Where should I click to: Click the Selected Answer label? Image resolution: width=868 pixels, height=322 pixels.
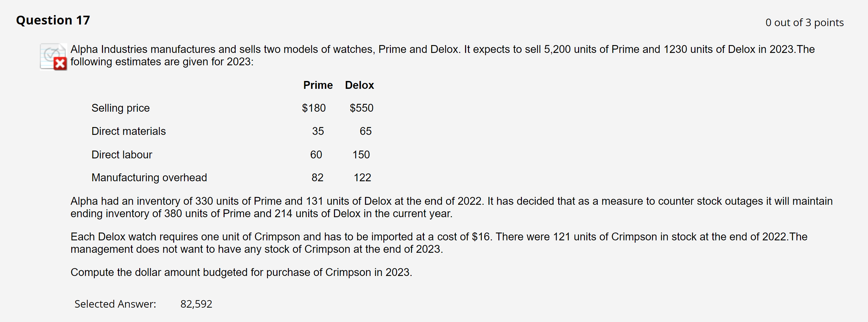115,304
